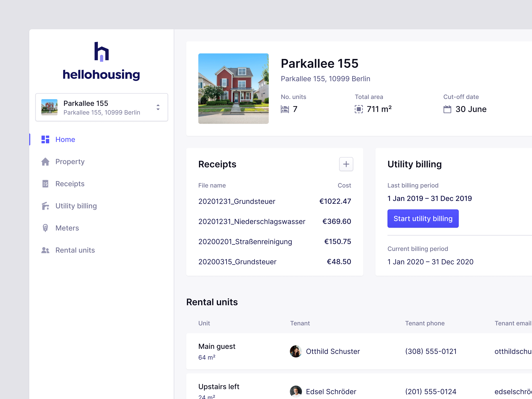Click the property selector up-down arrows
Screen dimensions: 532x399
tap(158, 107)
